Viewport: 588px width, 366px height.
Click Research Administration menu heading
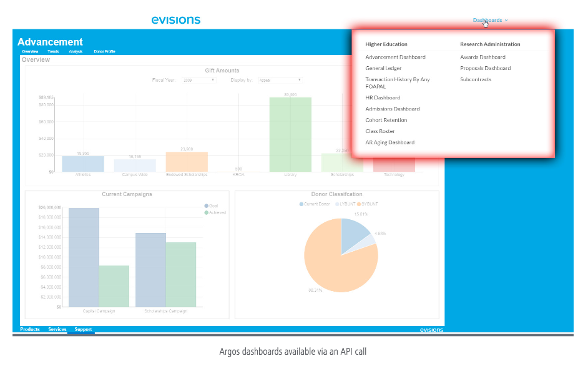click(490, 44)
